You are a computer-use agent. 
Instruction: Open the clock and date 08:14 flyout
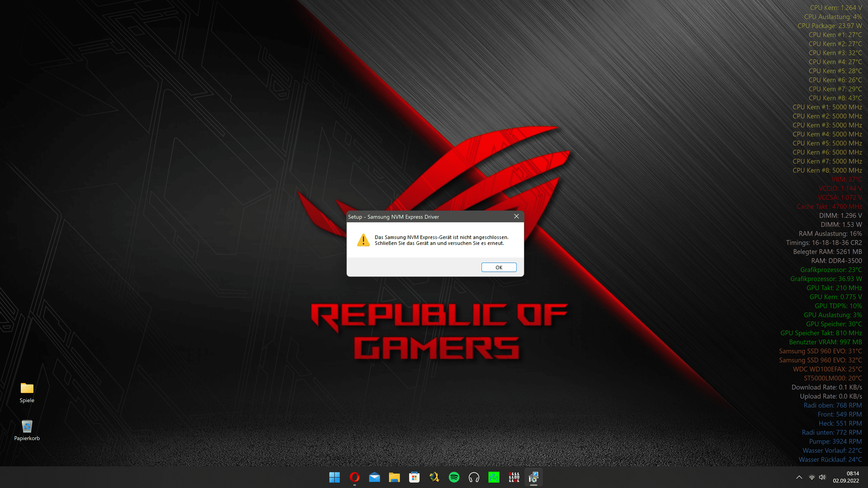[846, 477]
